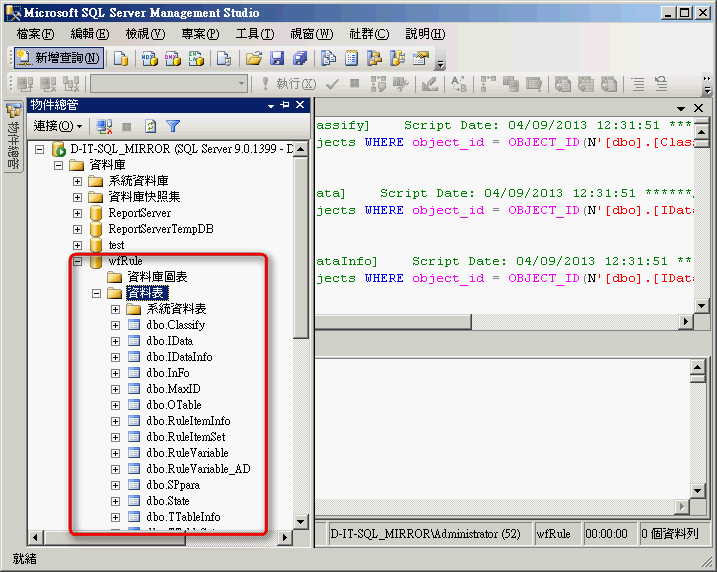Click the Analysis Services XMLA query icon
717x572 pixels.
tap(196, 59)
